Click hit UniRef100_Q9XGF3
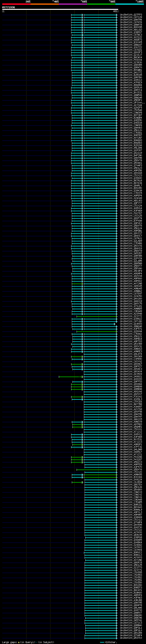This screenshot has height=644, width=146. click(131, 53)
